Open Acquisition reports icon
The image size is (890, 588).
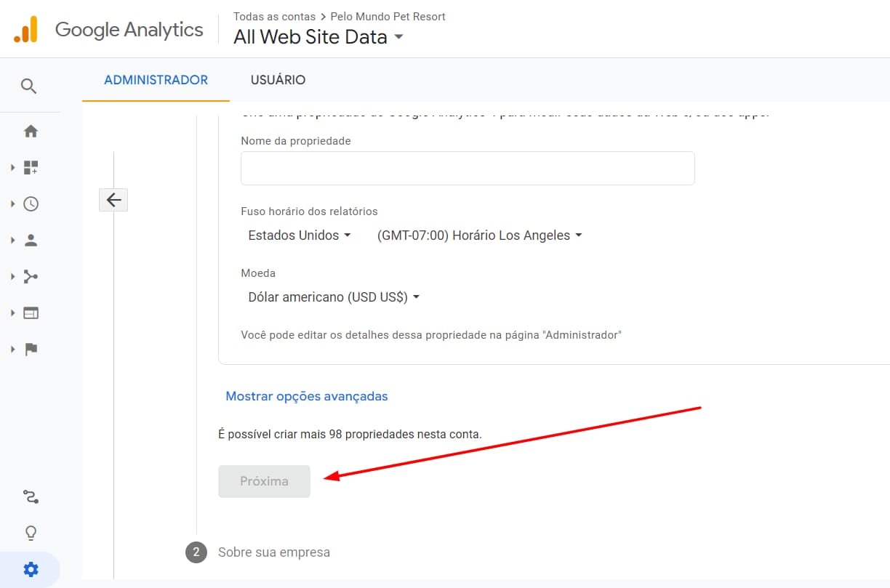(x=31, y=277)
